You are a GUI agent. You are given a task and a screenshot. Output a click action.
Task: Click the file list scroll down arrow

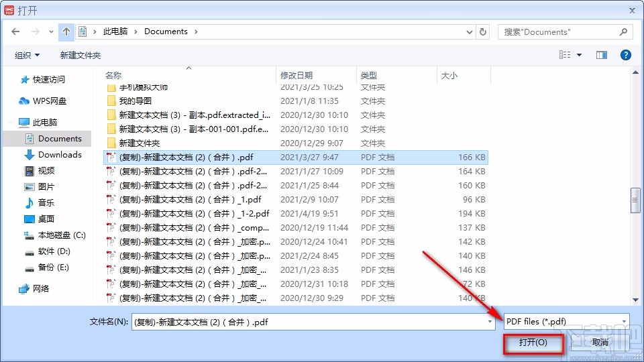pos(635,300)
